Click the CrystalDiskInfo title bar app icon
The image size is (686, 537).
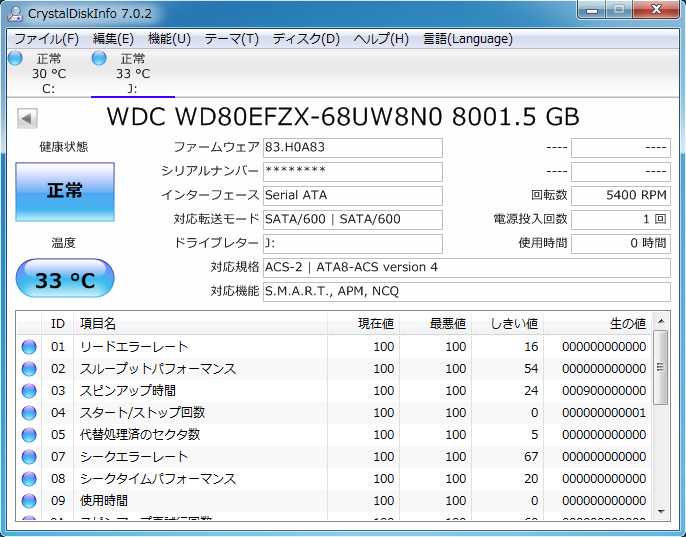[x=15, y=14]
